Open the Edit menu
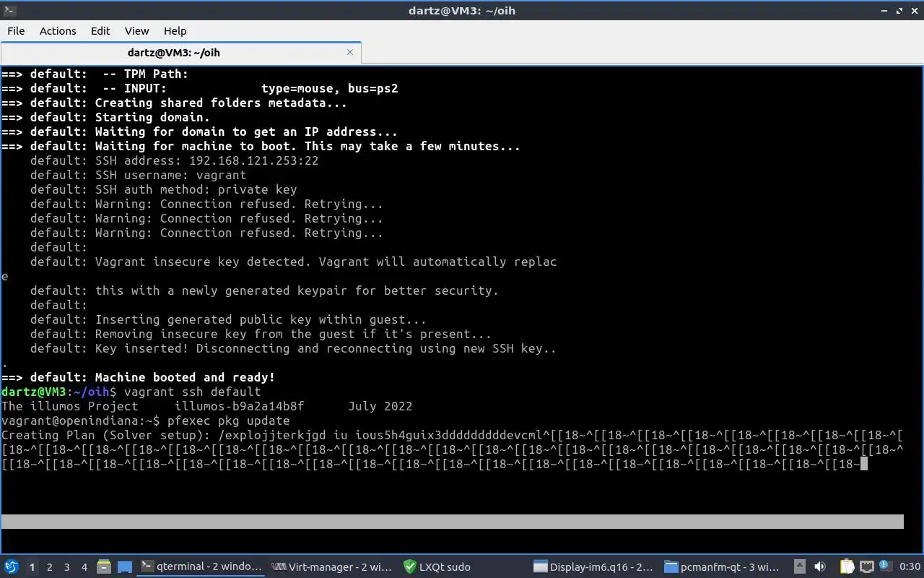The width and height of the screenshot is (924, 578). [100, 31]
